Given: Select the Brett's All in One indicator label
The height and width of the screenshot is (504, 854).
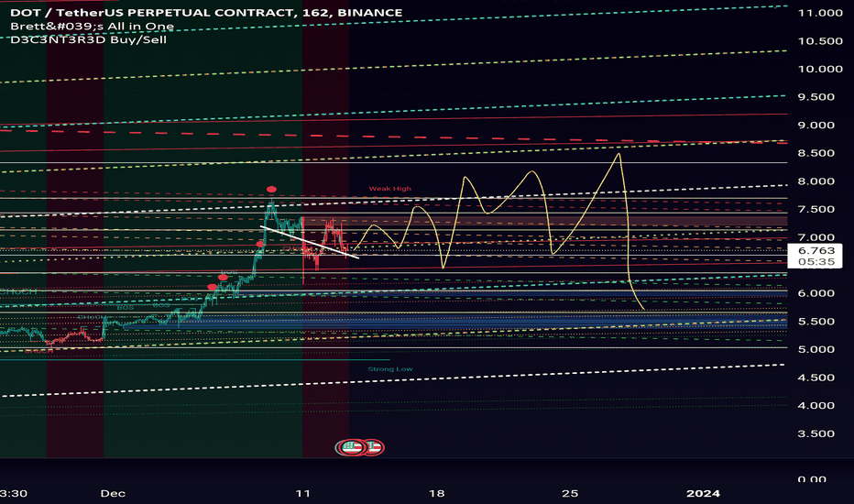Looking at the screenshot, I should click(92, 27).
